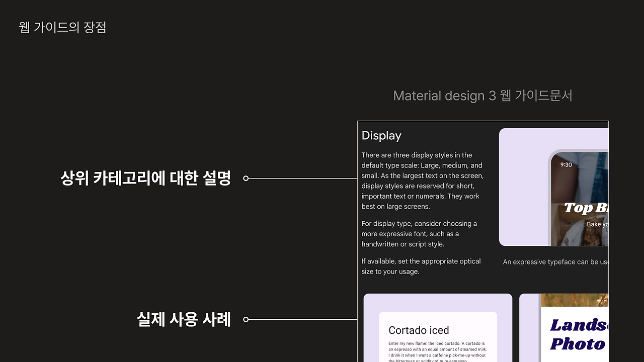Click the "9:30" clock in the phone mockup

point(566,164)
